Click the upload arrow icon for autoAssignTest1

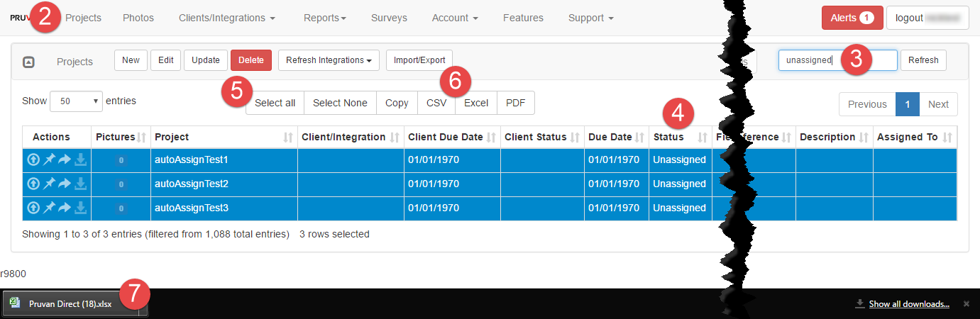(x=33, y=160)
